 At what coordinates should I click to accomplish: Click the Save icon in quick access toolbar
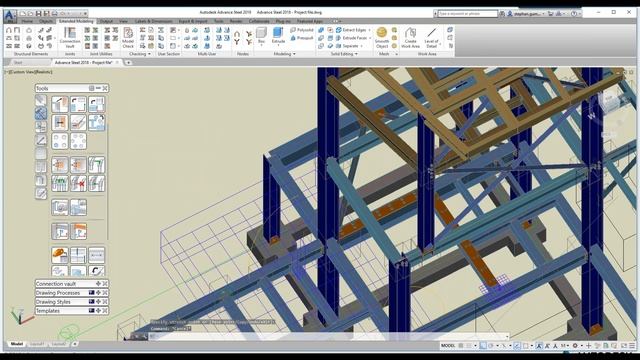pos(38,13)
